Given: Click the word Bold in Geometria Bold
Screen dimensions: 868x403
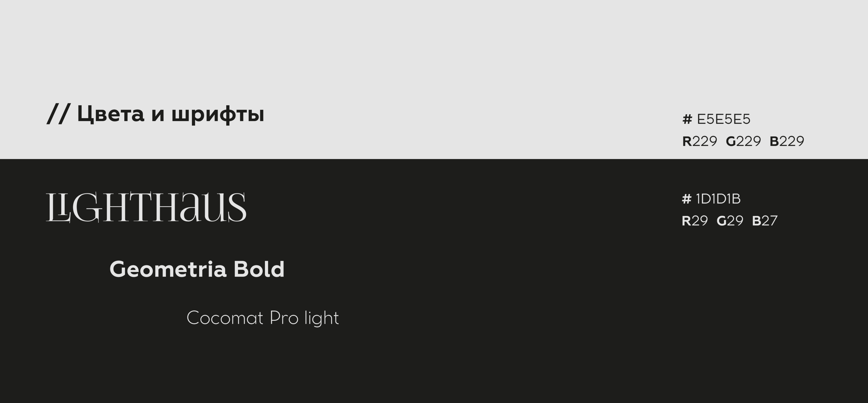Looking at the screenshot, I should coord(259,269).
